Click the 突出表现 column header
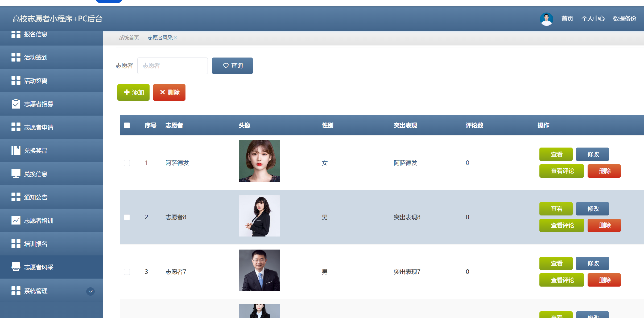 (x=406, y=125)
